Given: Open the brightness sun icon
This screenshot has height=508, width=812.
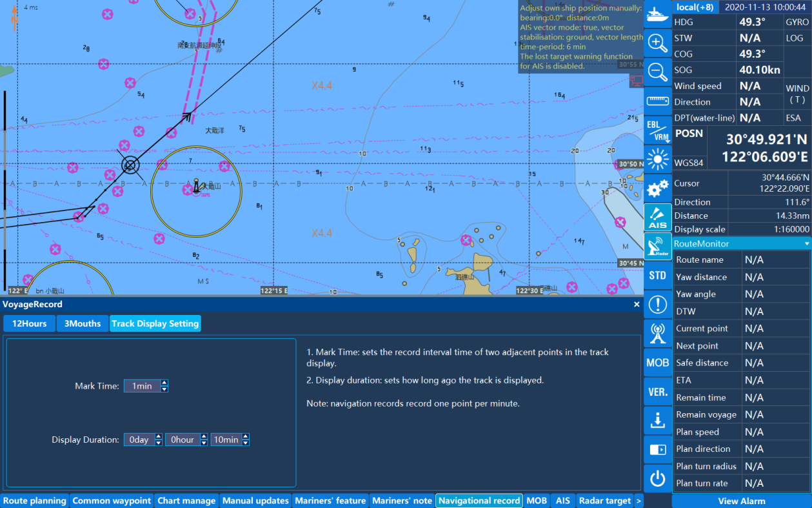Looking at the screenshot, I should 657,159.
